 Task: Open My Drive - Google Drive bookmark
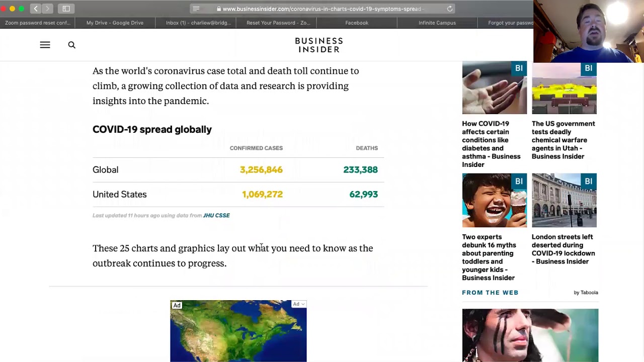click(115, 23)
